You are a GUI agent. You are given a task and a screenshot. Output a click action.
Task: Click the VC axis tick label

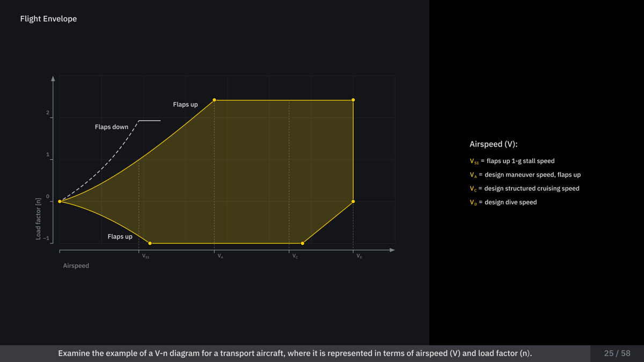(295, 256)
